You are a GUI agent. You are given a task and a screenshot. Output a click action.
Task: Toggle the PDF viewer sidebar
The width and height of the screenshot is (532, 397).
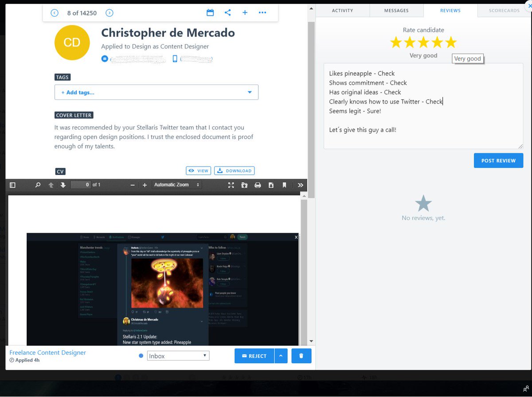tap(12, 185)
